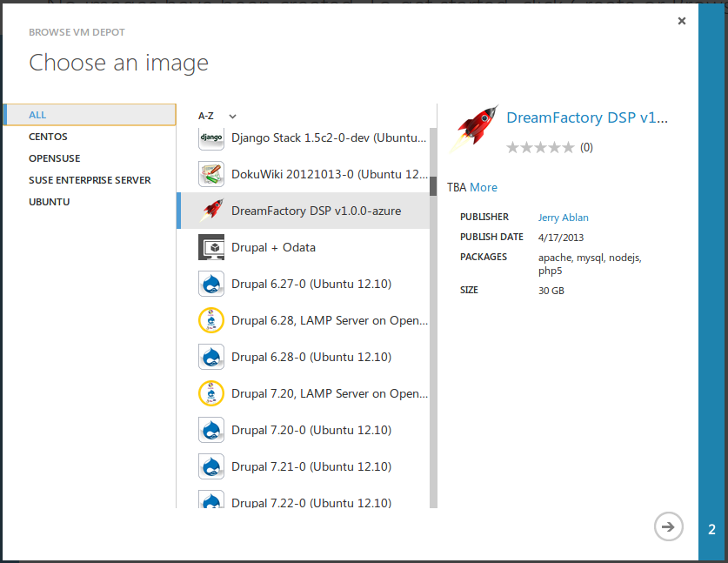
Task: Select DokuWiki 20121013-0 row text
Action: 330,174
